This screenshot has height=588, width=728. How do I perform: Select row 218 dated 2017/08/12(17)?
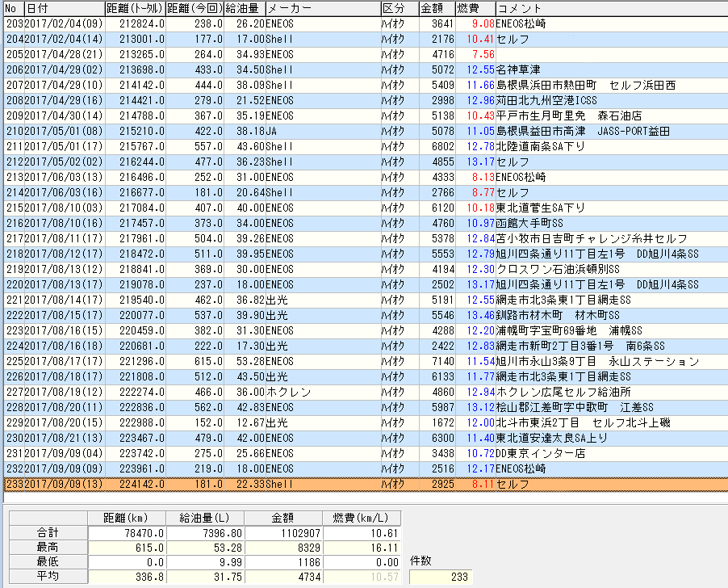tap(366, 254)
